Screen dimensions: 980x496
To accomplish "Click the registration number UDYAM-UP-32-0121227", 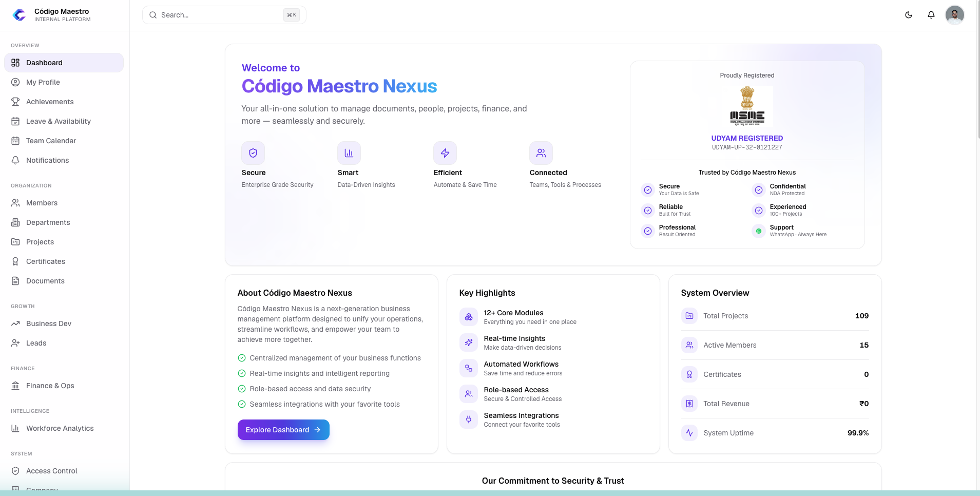I will coord(747,147).
